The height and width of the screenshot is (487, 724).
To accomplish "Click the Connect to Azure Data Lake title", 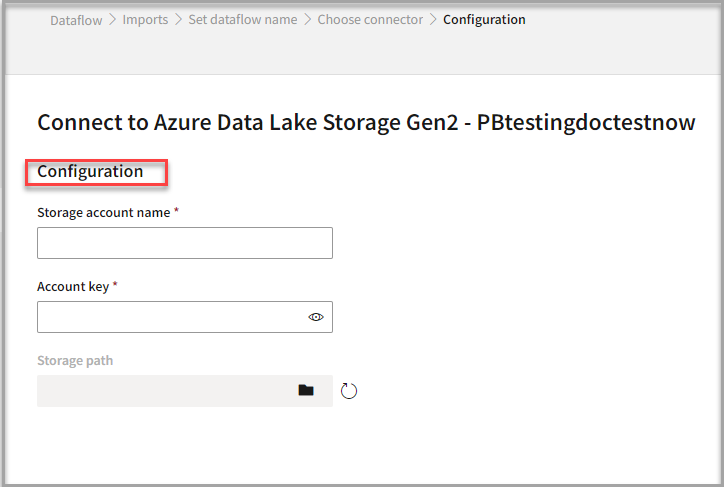I will pos(365,123).
